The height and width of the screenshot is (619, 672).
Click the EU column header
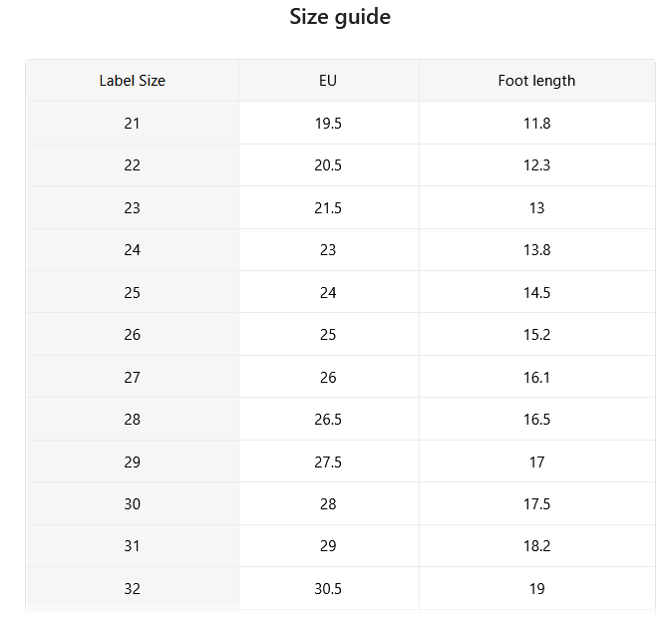coord(328,81)
